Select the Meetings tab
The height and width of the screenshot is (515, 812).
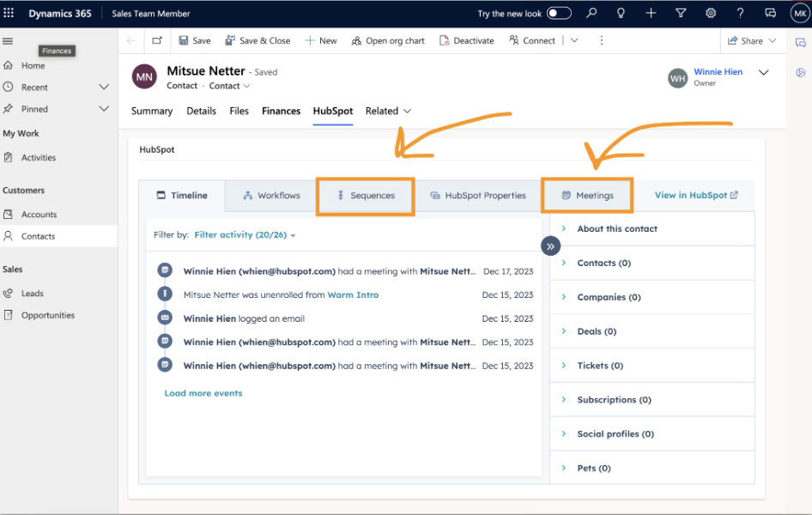coord(587,195)
